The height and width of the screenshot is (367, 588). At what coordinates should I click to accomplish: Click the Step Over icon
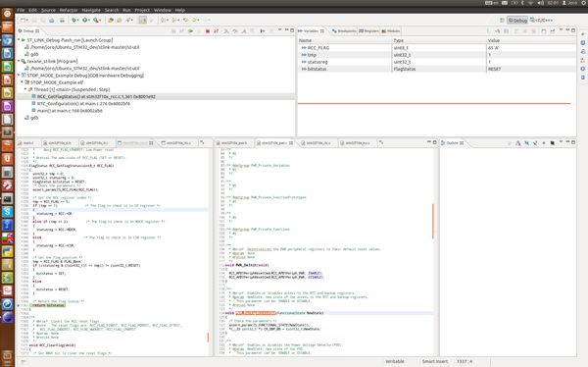235,31
